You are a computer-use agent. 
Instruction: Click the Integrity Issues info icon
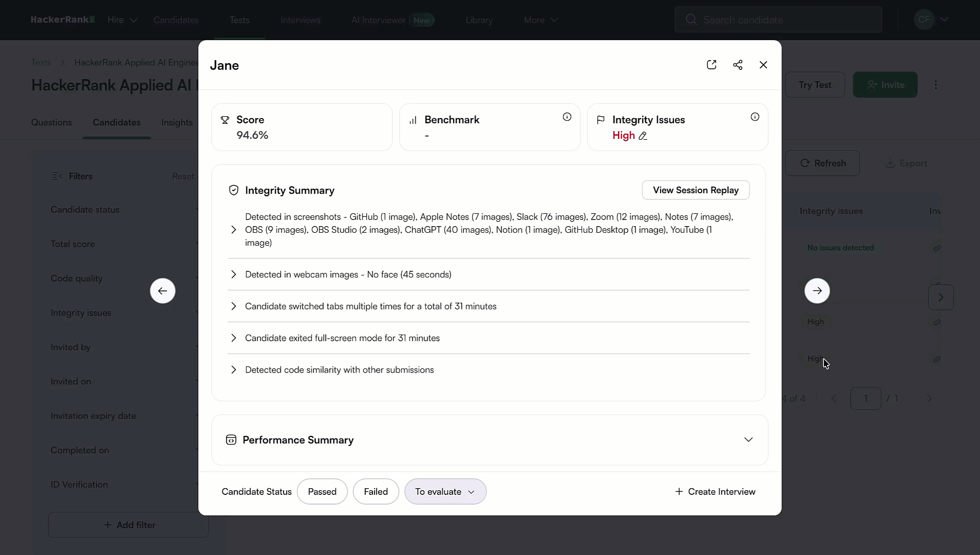click(x=755, y=117)
